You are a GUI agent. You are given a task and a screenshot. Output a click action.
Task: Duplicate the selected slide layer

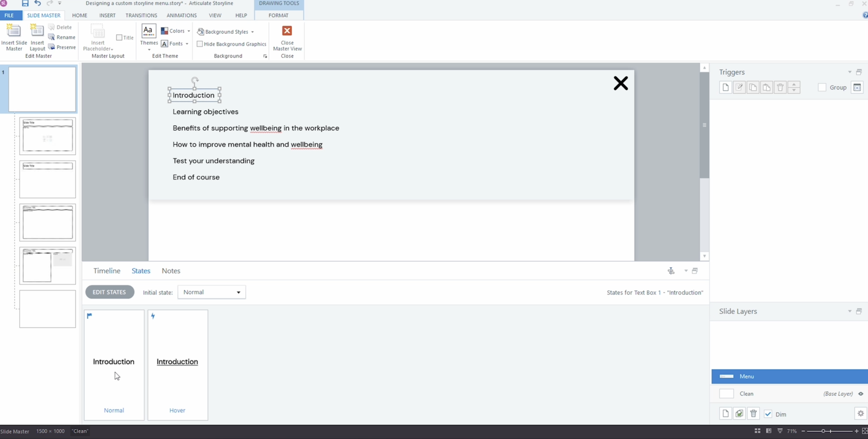tap(739, 414)
